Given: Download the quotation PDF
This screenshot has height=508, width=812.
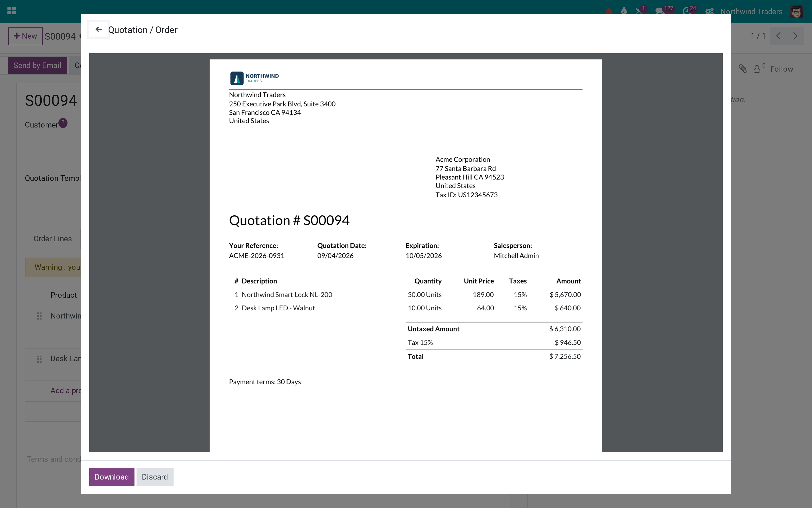Looking at the screenshot, I should coord(112,477).
